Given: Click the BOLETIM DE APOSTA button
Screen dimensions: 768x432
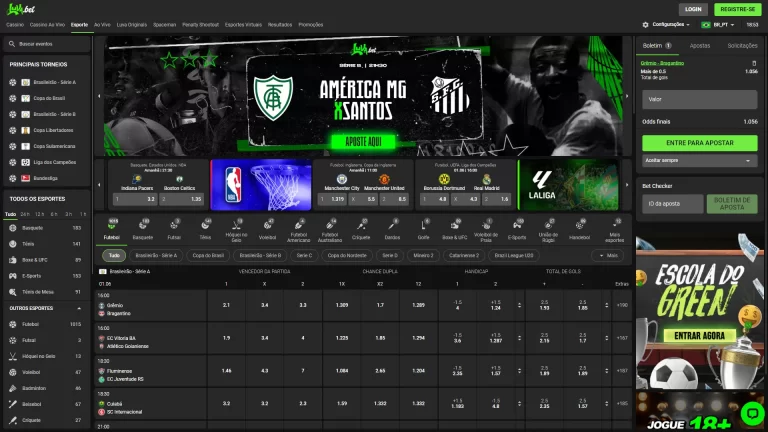Looking at the screenshot, I should 732,204.
